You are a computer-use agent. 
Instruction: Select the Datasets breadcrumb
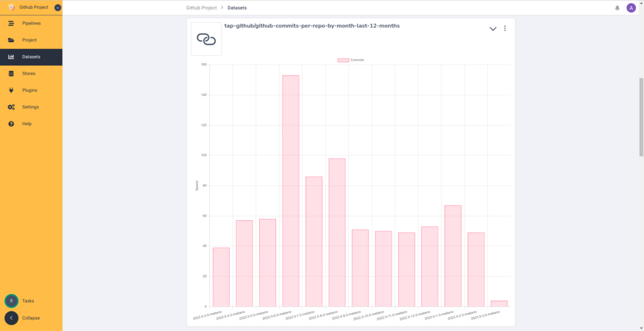(237, 8)
